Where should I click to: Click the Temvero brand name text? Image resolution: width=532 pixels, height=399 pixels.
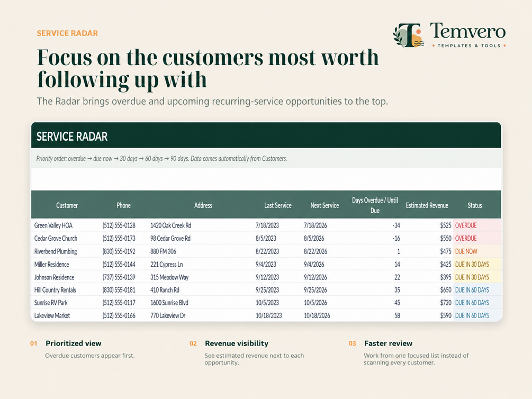468,31
